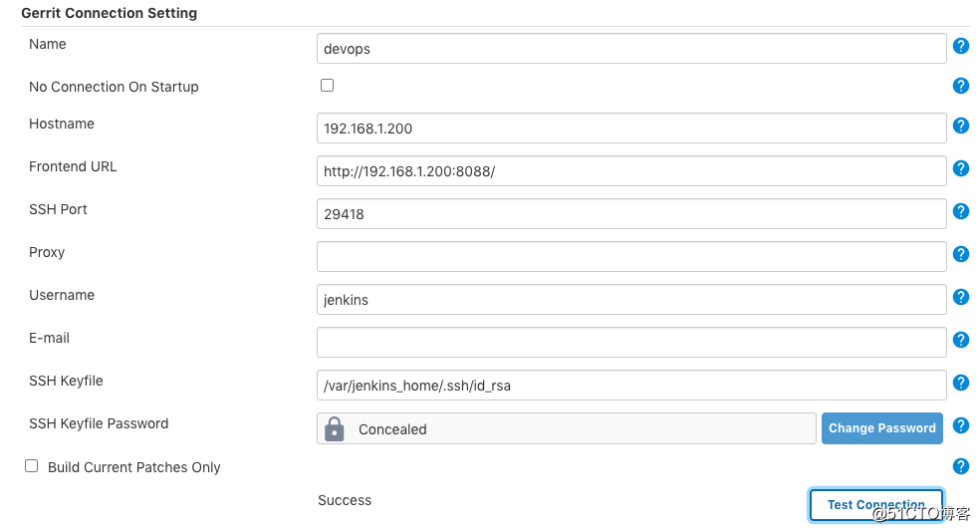Run Test Connection
This screenshot has height=532, width=980.
click(x=875, y=504)
